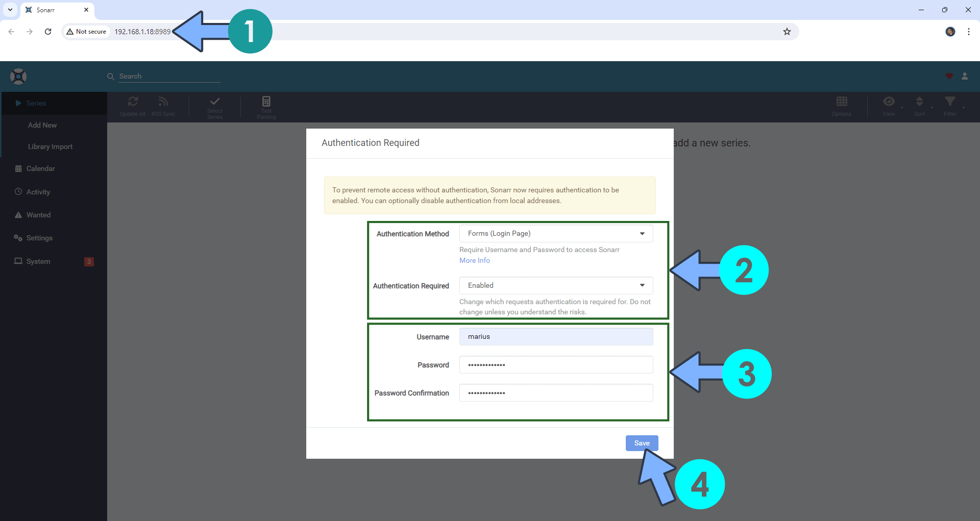The width and height of the screenshot is (980, 521).
Task: Click the Sonarr logo icon
Action: click(x=18, y=77)
